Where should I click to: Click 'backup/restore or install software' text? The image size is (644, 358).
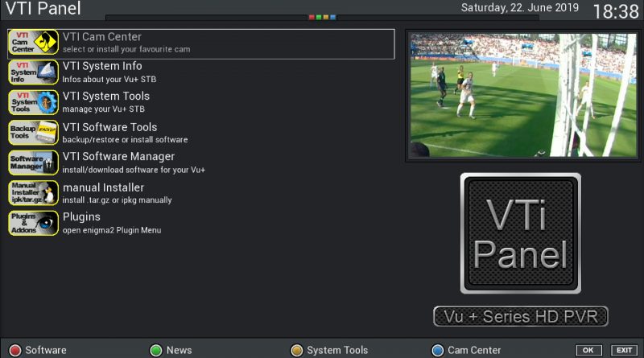point(125,140)
